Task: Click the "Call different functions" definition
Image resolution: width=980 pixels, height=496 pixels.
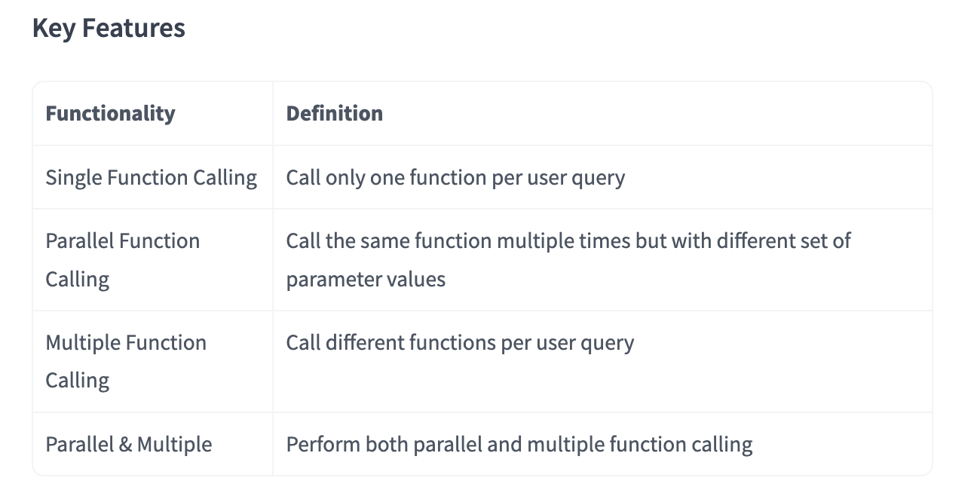Action: (x=459, y=343)
